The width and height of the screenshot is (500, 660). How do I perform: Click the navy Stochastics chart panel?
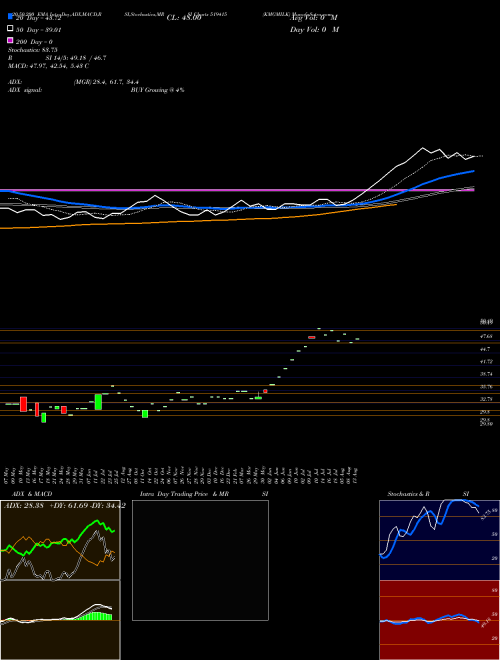pos(439,540)
